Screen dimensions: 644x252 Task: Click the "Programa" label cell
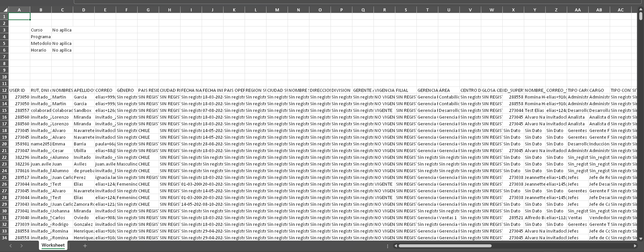(41, 37)
